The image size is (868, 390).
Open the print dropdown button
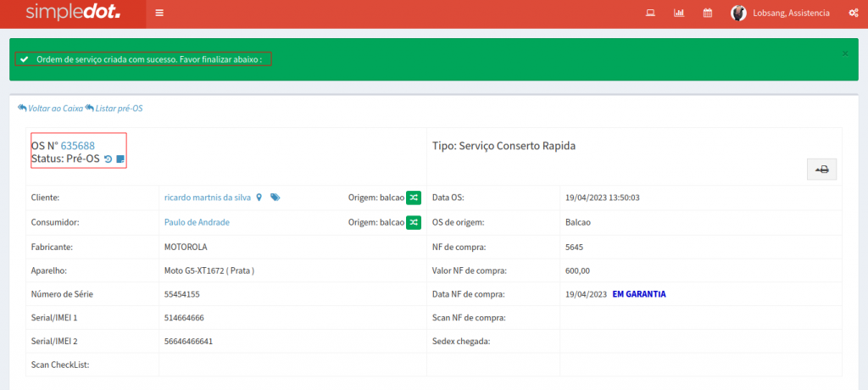click(821, 170)
